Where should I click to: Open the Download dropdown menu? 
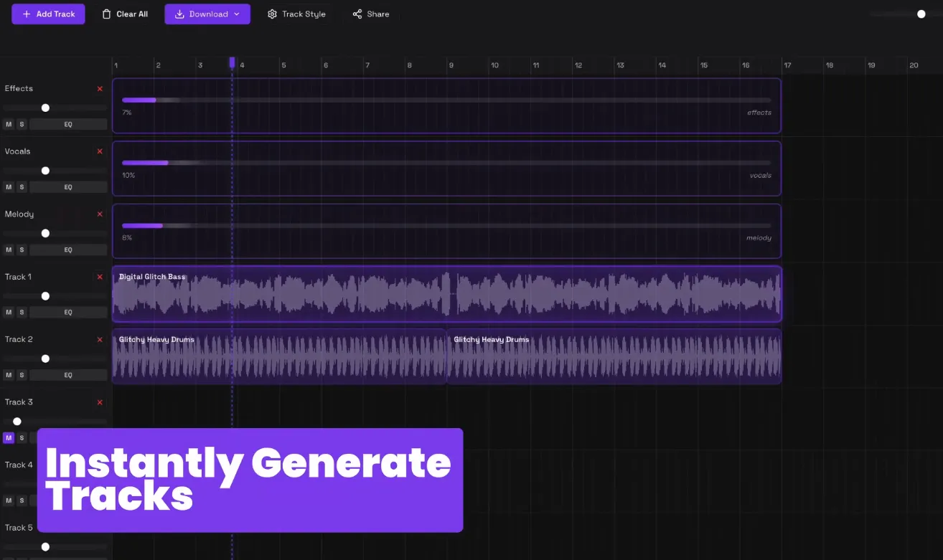pos(207,14)
